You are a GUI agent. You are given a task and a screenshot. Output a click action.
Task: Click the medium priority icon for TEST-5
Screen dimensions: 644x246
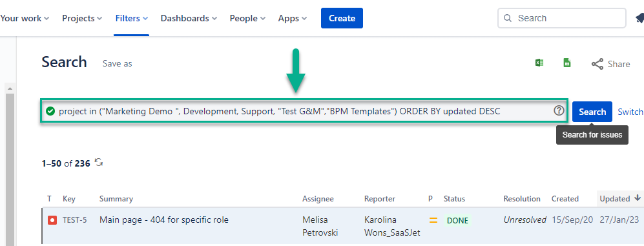point(433,221)
